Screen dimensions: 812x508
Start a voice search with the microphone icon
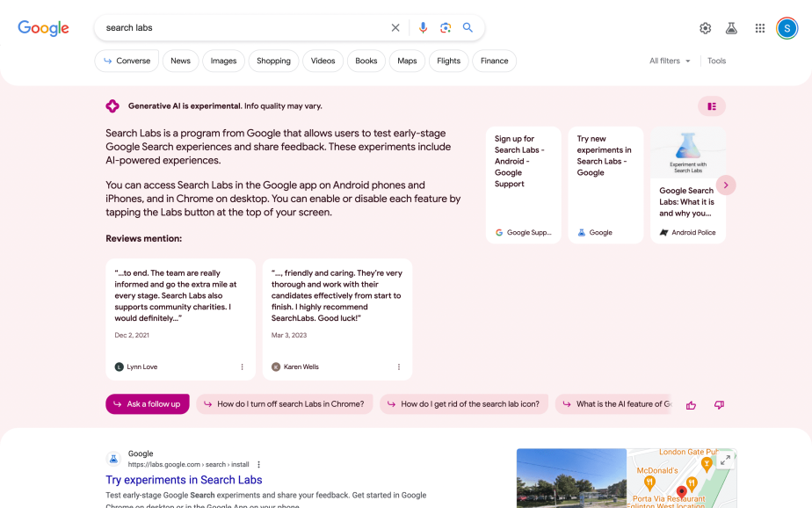pyautogui.click(x=423, y=27)
